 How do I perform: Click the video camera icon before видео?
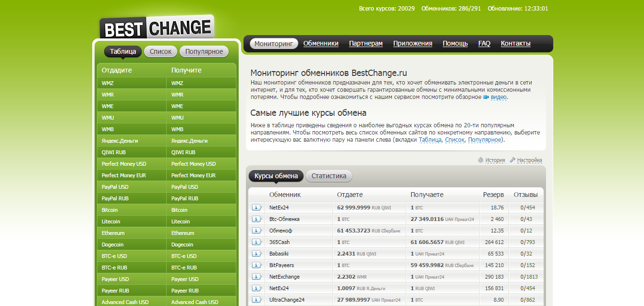click(486, 97)
